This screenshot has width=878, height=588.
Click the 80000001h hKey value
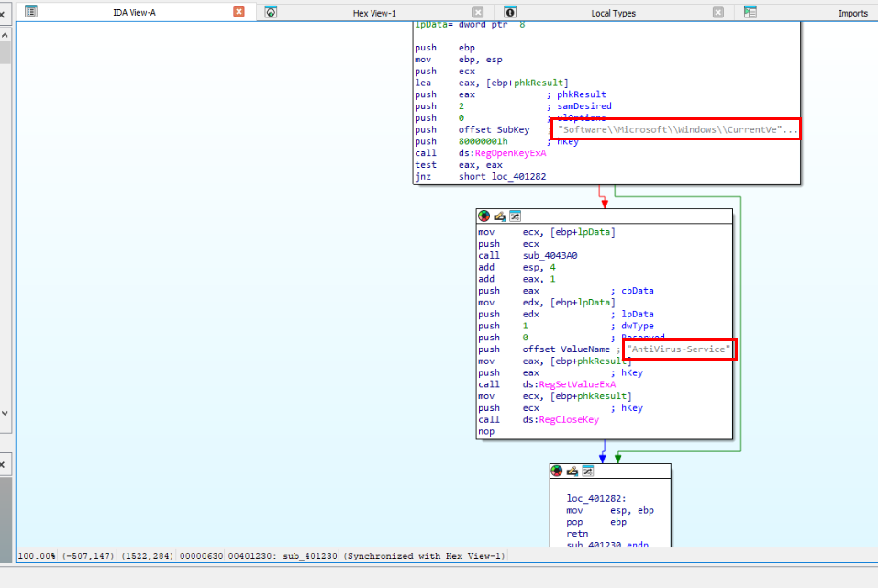point(483,141)
